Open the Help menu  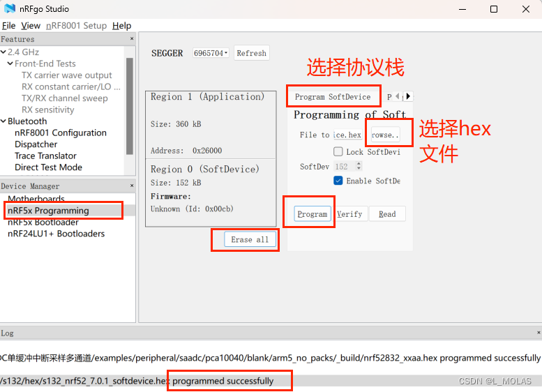tap(121, 26)
